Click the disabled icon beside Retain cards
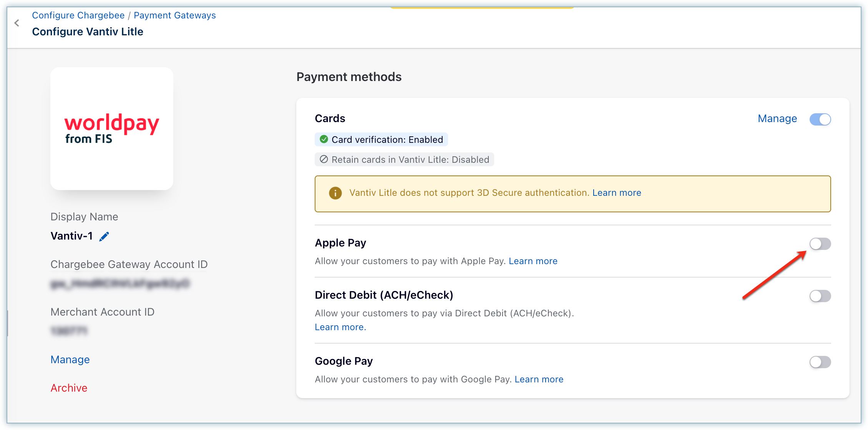Viewport: 868px width, 430px height. pos(324,159)
